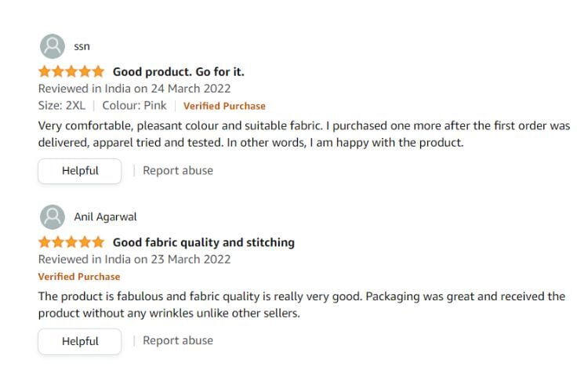Click the "Reviewed in India on 24 March 2022" text
This screenshot has height=392, width=588.
click(x=134, y=89)
